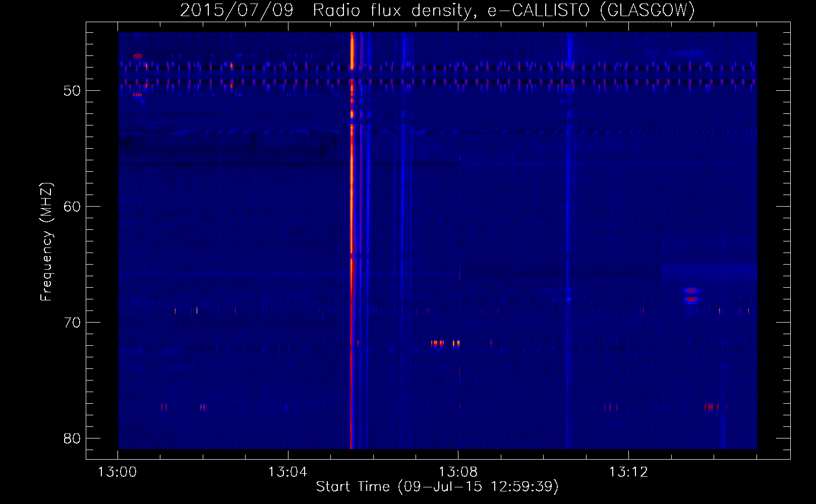Click the 13:04 time tick label
Screen dimensions: 816x504
(287, 472)
